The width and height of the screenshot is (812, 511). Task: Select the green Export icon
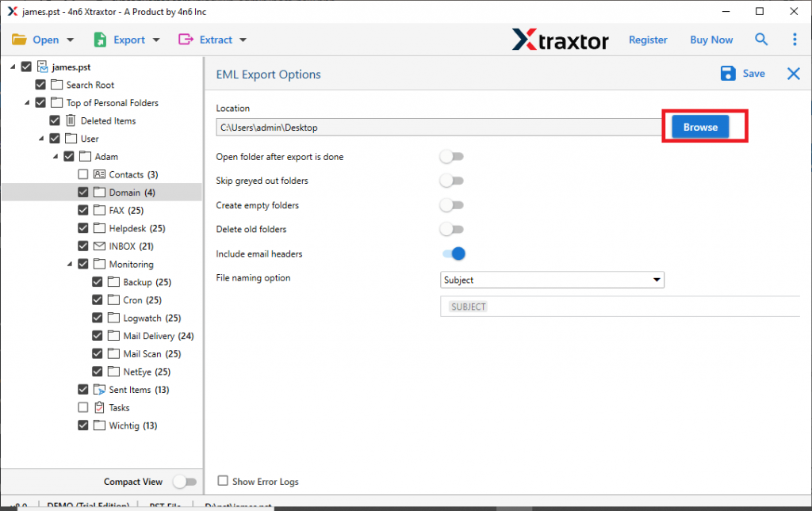click(99, 39)
